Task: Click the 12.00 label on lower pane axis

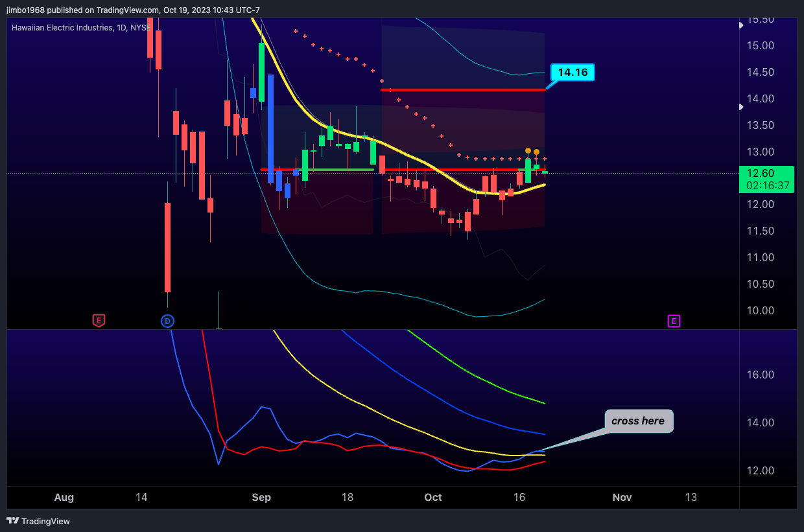Action: 760,470
